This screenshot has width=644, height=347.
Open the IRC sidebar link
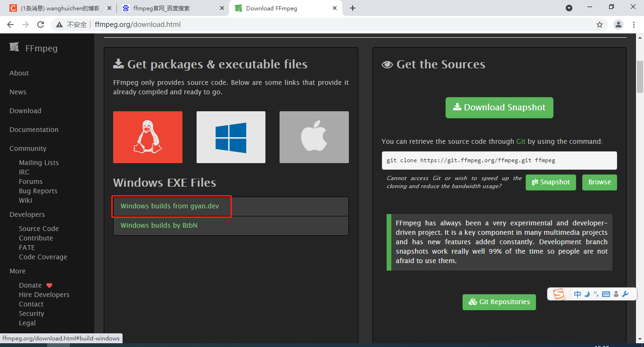coord(24,172)
